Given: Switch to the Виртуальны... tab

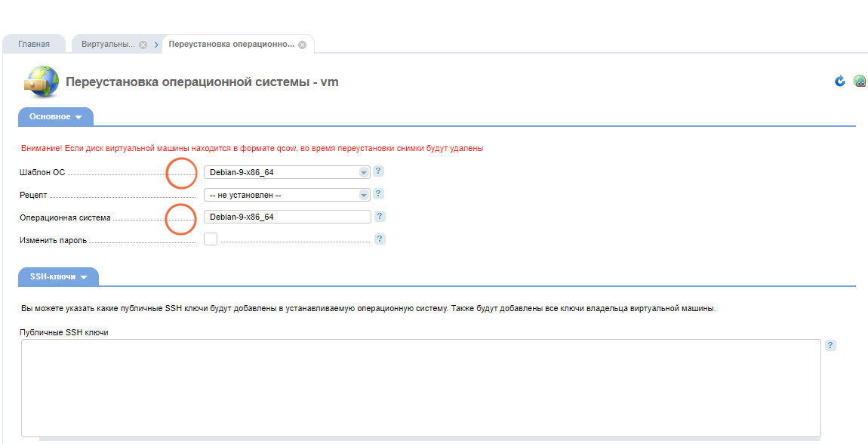Looking at the screenshot, I should pos(109,45).
